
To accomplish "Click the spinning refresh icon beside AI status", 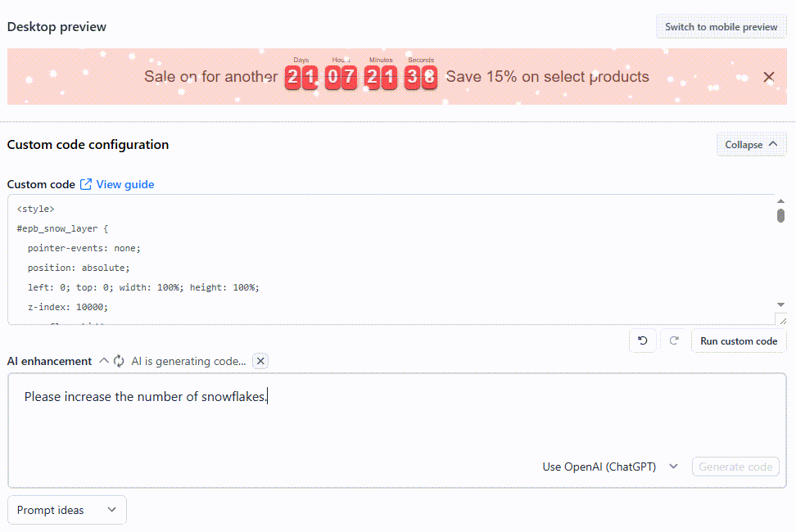I will pos(119,361).
